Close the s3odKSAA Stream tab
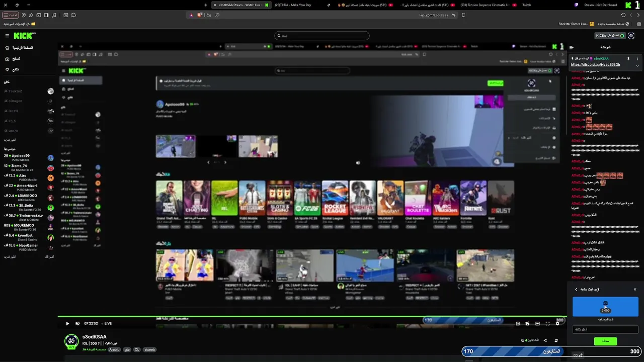 pyautogui.click(x=215, y=5)
